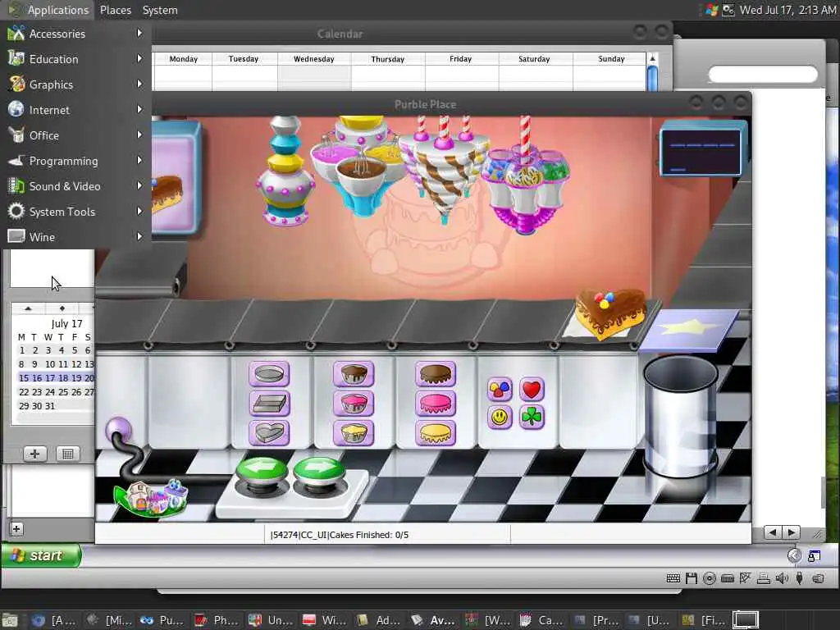Choose the chocolate batter flavor button
840x630 pixels.
[x=353, y=373]
